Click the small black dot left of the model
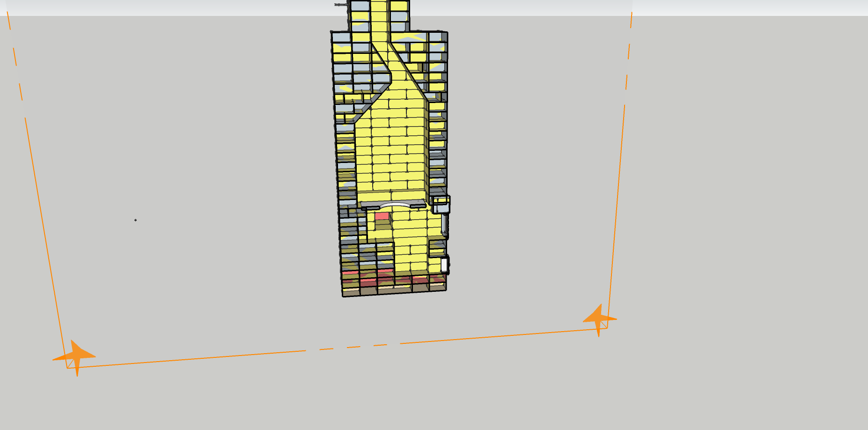The image size is (868, 430). click(x=136, y=220)
